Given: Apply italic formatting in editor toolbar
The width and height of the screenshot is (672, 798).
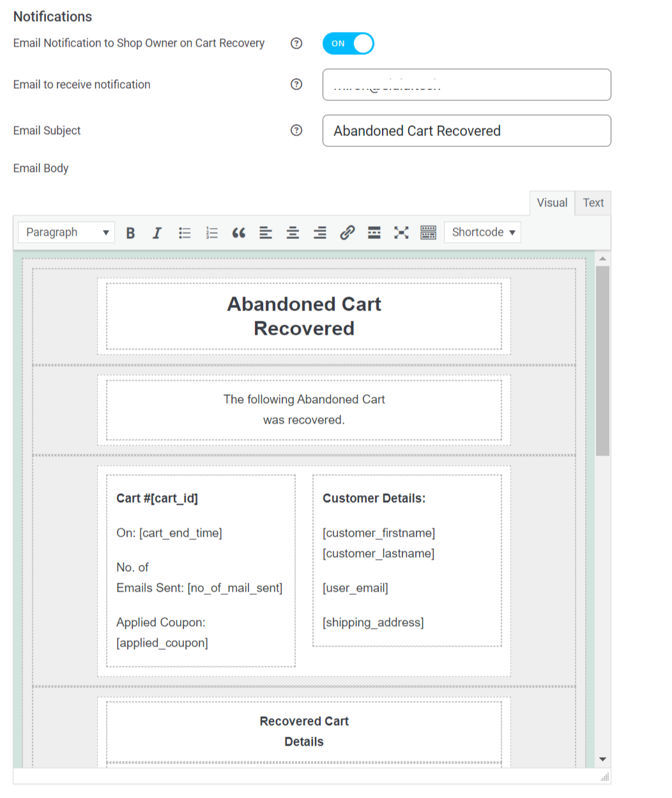Looking at the screenshot, I should point(157,233).
